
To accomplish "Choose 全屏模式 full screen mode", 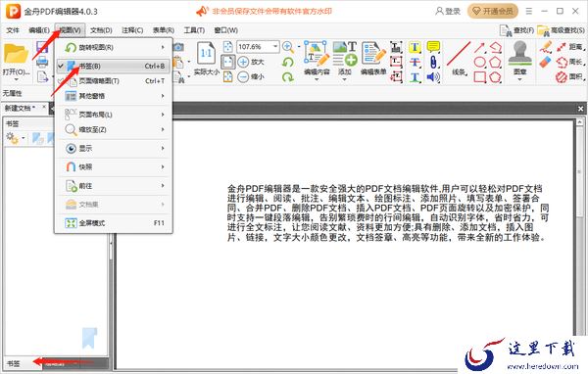I will pos(113,223).
